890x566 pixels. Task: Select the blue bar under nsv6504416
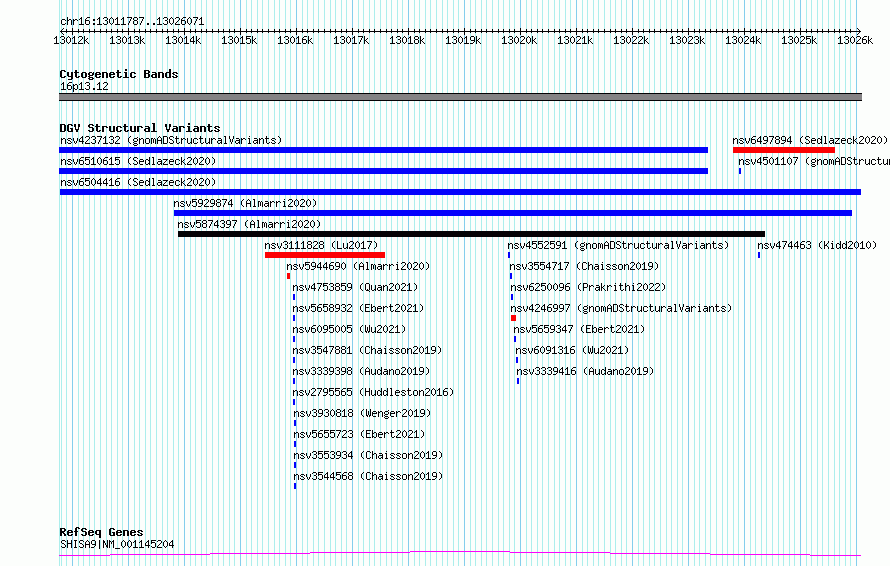(460, 192)
